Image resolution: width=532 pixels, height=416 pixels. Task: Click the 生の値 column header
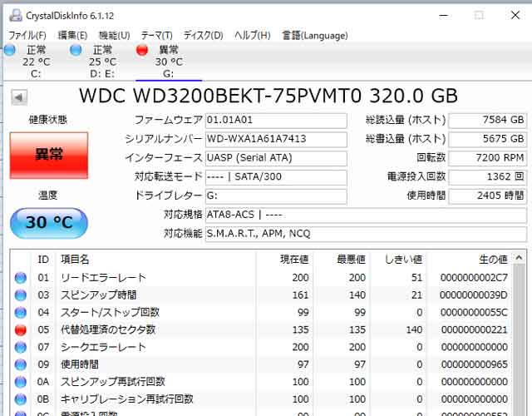469,260
